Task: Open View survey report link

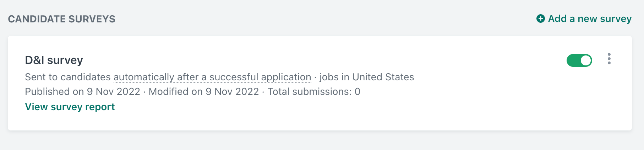Action: coord(70,107)
